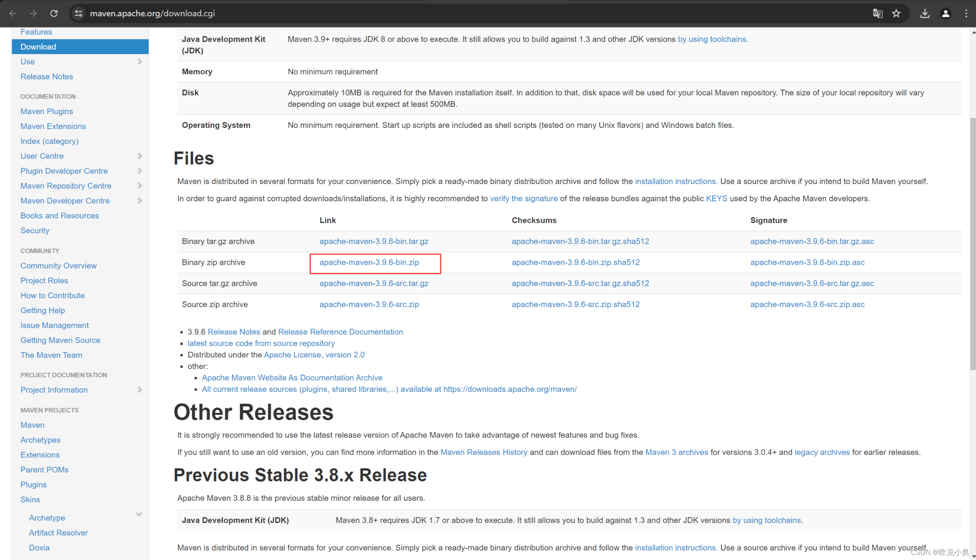Viewport: 976px width, 560px height.
Task: Open The Maven Team sidebar link
Action: pos(51,355)
